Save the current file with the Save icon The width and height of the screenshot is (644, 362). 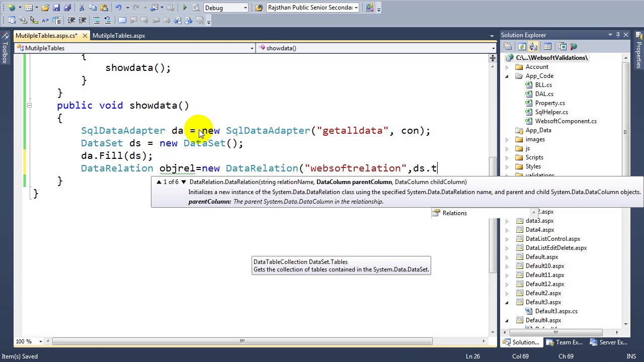[56, 8]
